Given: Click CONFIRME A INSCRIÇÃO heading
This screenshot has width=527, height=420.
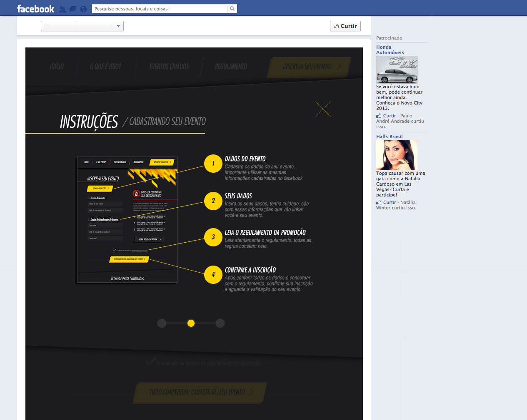Looking at the screenshot, I should pyautogui.click(x=250, y=270).
